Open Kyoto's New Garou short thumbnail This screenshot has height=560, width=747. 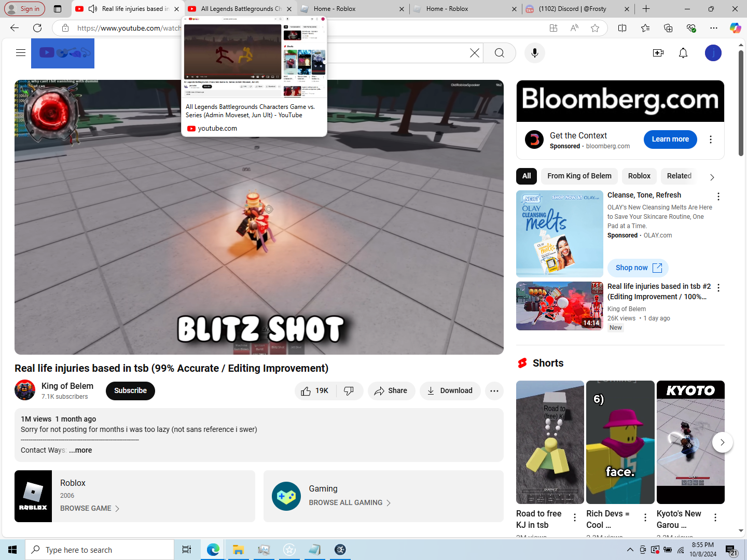690,442
